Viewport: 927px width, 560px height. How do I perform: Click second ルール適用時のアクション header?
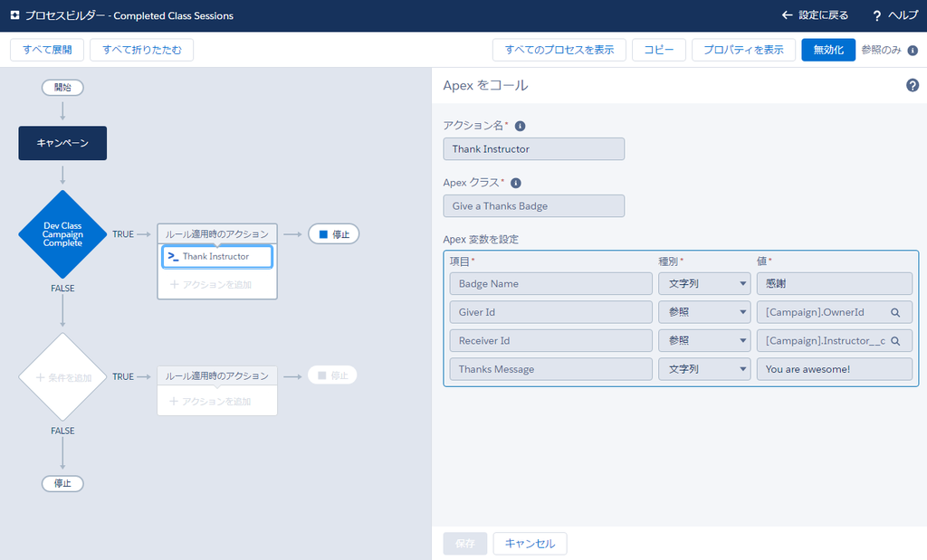(x=217, y=375)
